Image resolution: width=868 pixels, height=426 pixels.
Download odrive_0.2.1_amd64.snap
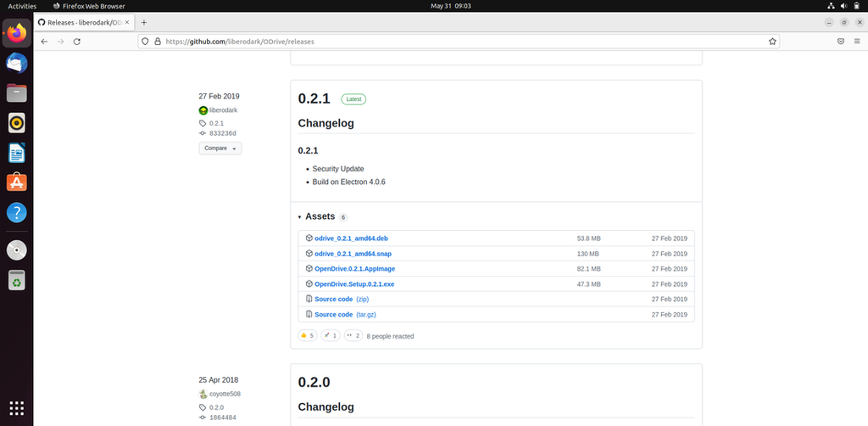coord(353,254)
